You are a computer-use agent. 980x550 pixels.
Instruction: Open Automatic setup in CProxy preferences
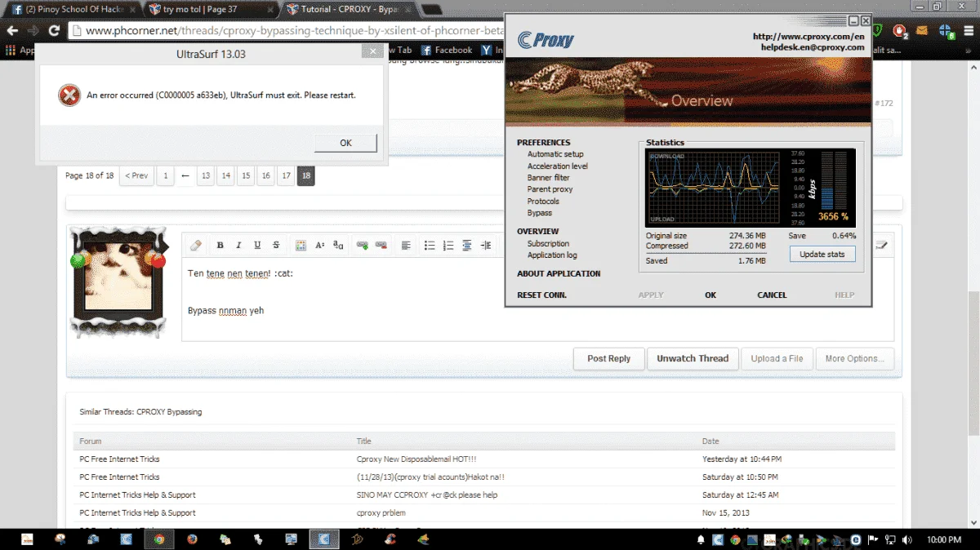tap(555, 154)
